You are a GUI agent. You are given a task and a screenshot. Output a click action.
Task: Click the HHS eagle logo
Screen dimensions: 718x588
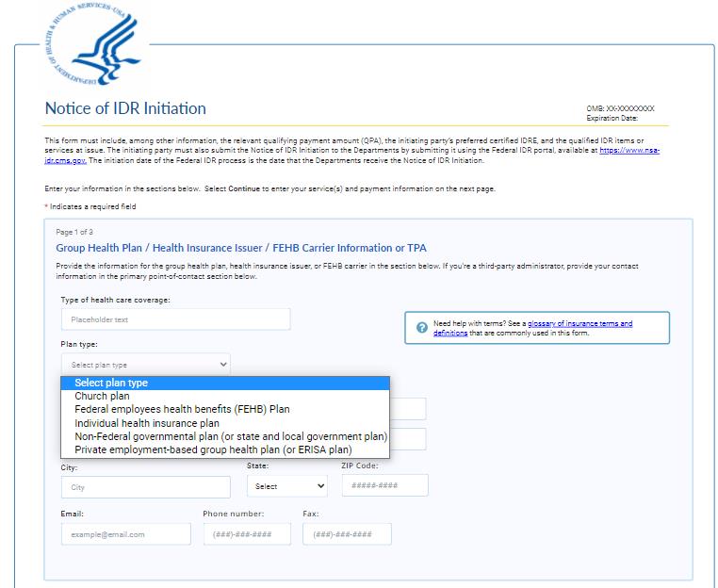click(90, 44)
